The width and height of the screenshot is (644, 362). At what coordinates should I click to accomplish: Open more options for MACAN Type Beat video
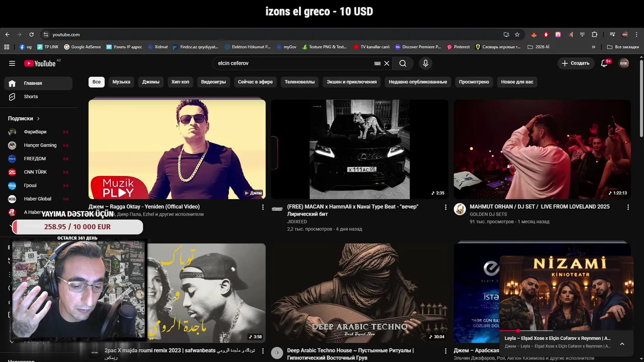coord(445,207)
